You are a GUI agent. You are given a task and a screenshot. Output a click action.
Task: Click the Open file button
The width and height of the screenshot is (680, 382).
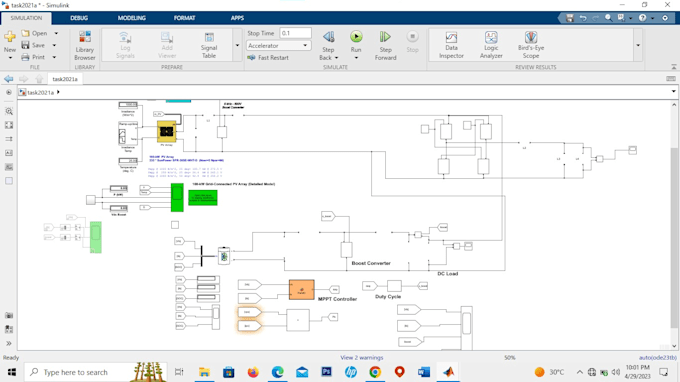(34, 33)
